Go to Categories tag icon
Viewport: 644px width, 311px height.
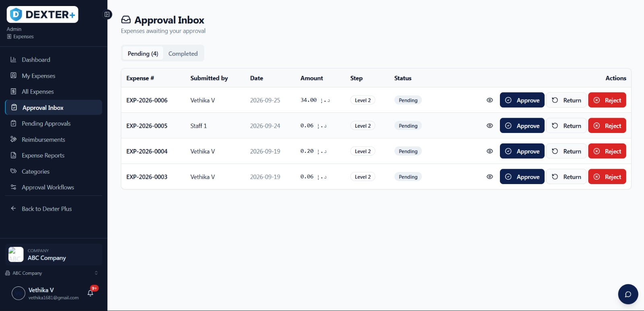pos(13,171)
